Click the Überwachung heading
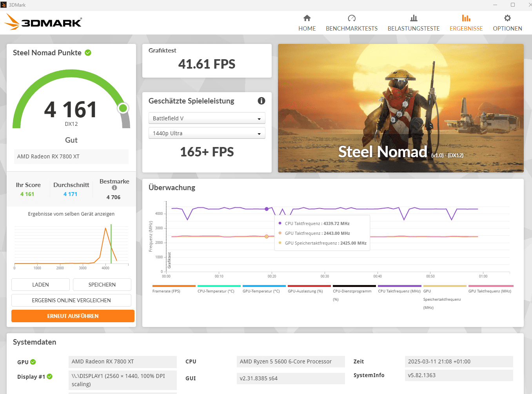The width and height of the screenshot is (532, 394). click(x=172, y=187)
